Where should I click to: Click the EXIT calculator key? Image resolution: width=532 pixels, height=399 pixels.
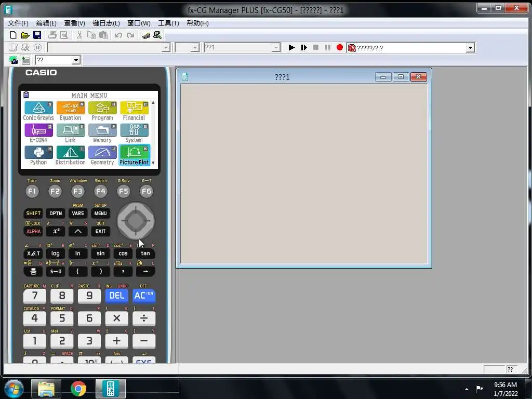tap(100, 231)
